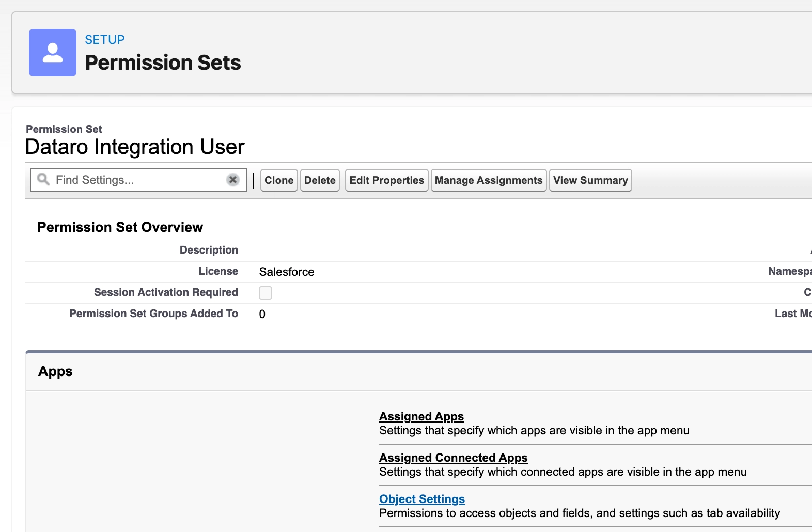Open the Assigned Connected Apps link
812x532 pixels.
454,458
